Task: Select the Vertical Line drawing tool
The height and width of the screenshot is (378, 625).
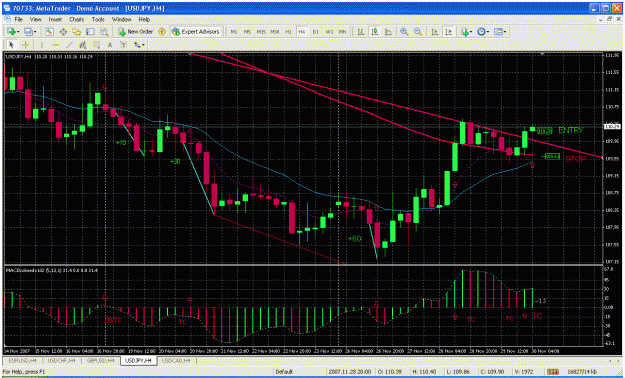Action: [x=41, y=45]
